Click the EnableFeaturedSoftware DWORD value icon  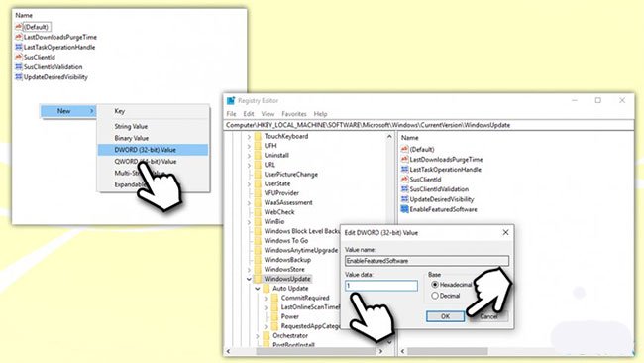[x=404, y=209]
